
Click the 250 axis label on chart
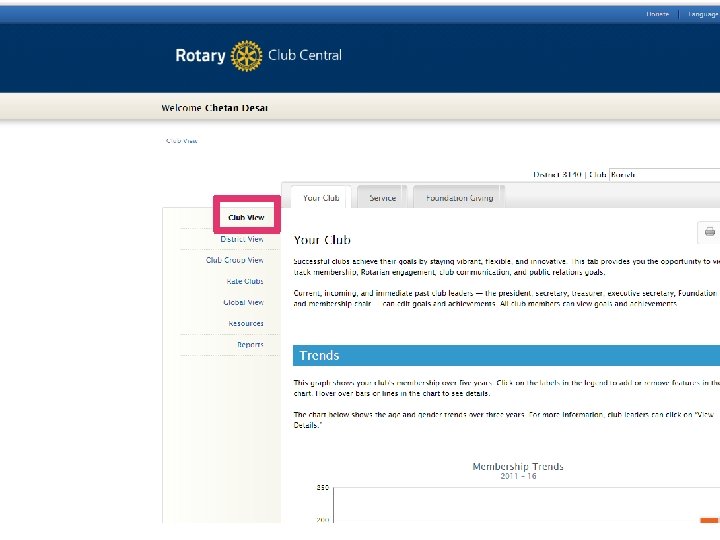pos(322,488)
